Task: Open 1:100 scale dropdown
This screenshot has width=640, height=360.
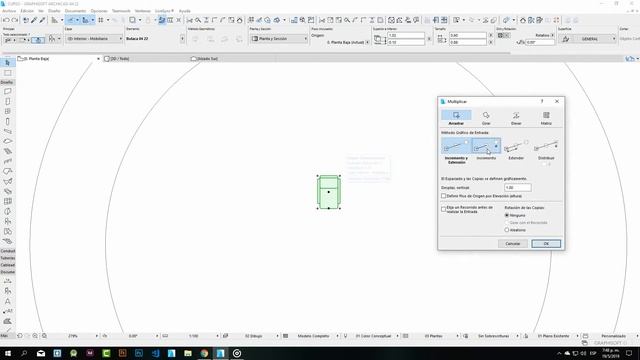Action: 217,336
